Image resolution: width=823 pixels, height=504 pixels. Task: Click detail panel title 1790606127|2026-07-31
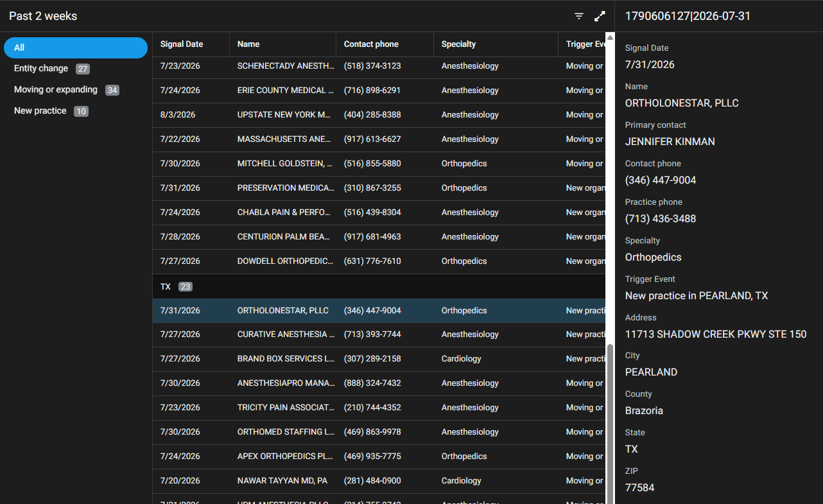(x=688, y=16)
